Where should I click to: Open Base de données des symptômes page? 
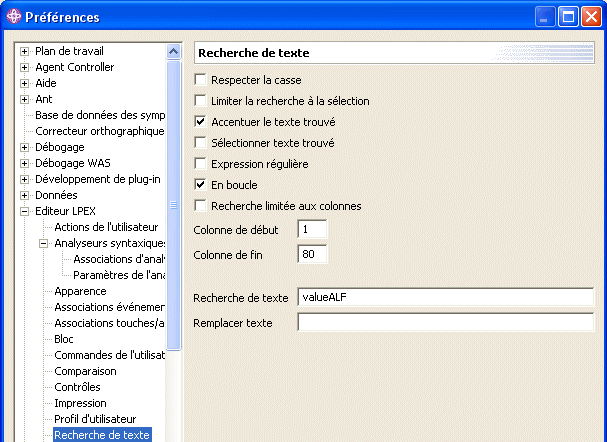(x=100, y=115)
